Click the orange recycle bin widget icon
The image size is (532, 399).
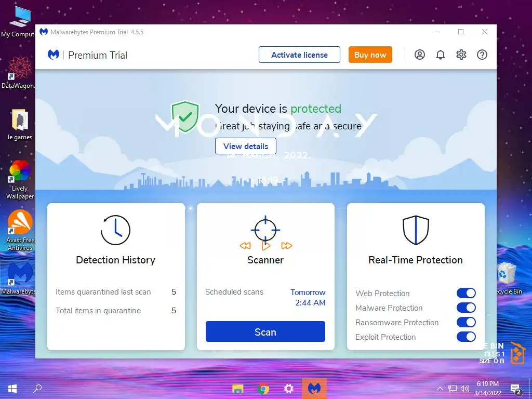pyautogui.click(x=518, y=353)
